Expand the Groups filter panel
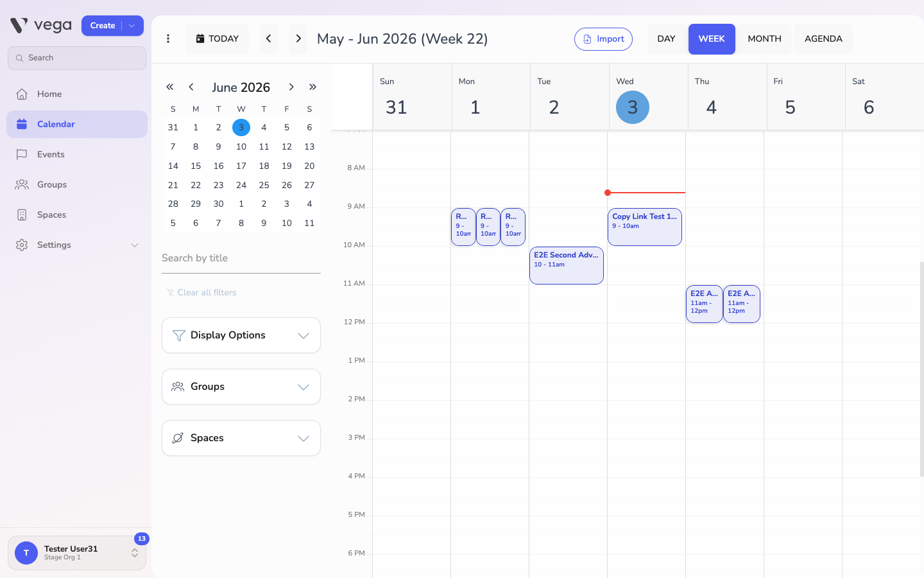Viewport: 924px width, 578px height. [241, 387]
